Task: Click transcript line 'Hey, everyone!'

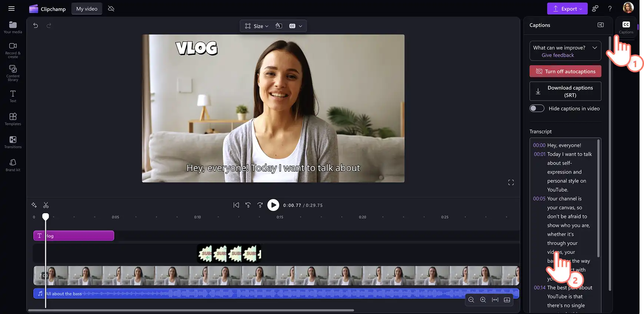Action: click(x=564, y=145)
